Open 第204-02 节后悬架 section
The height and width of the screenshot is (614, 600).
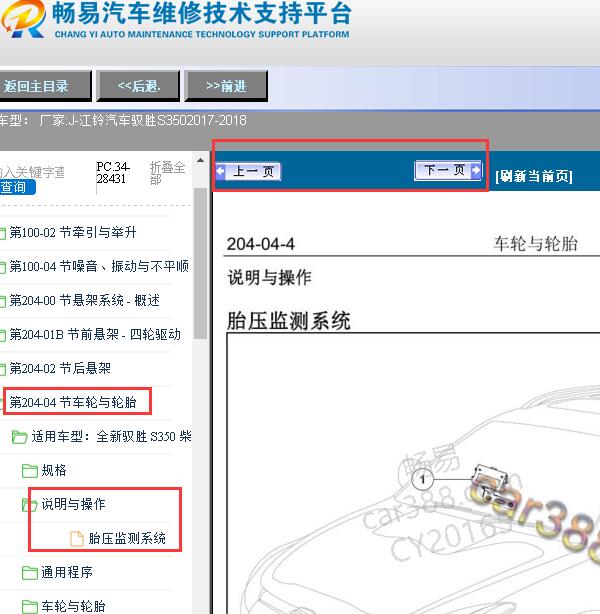tap(60, 368)
